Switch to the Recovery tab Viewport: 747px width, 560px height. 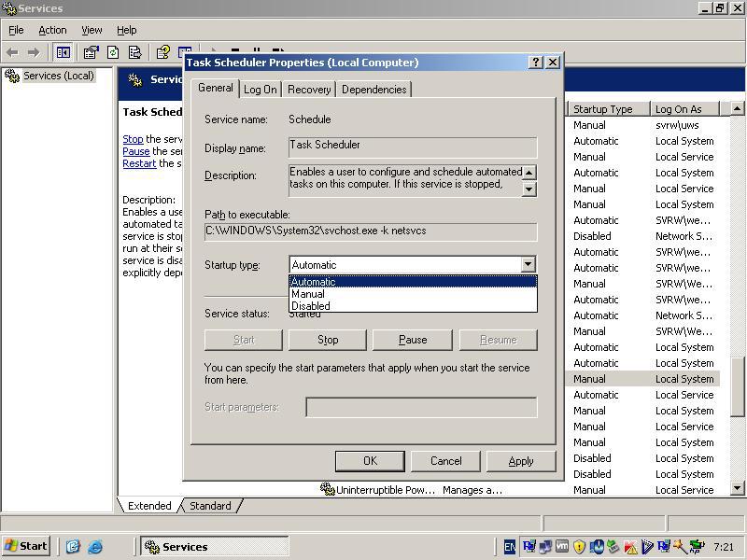pos(309,90)
